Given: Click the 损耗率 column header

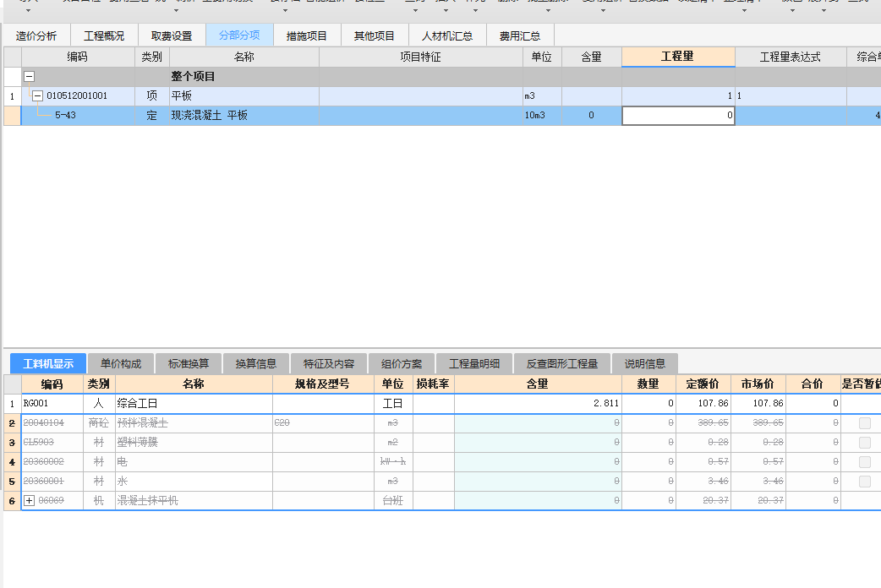Looking at the screenshot, I should tap(433, 384).
